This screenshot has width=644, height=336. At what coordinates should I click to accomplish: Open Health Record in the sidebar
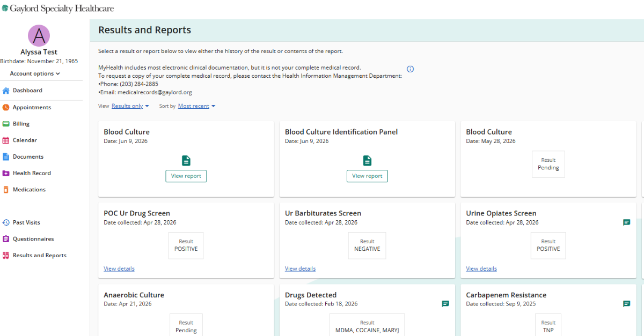[32, 173]
